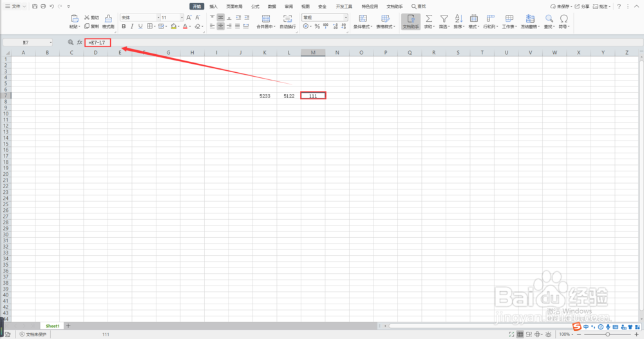Toggle italic formatting

pyautogui.click(x=132, y=26)
